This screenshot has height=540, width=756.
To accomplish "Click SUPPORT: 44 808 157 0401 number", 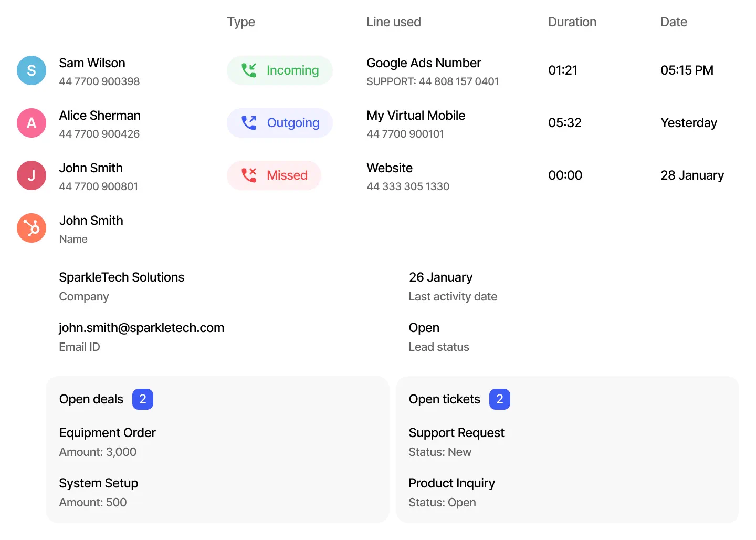I will pos(433,81).
